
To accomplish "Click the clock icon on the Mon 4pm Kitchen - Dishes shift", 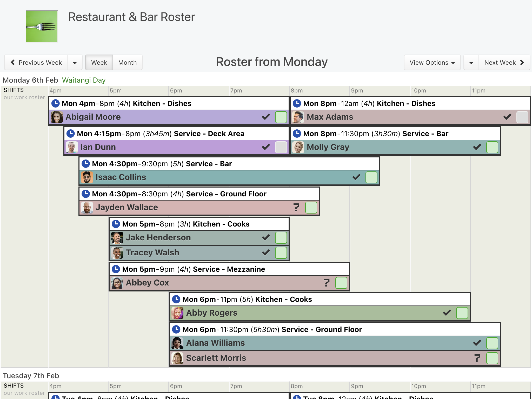I will (56, 103).
